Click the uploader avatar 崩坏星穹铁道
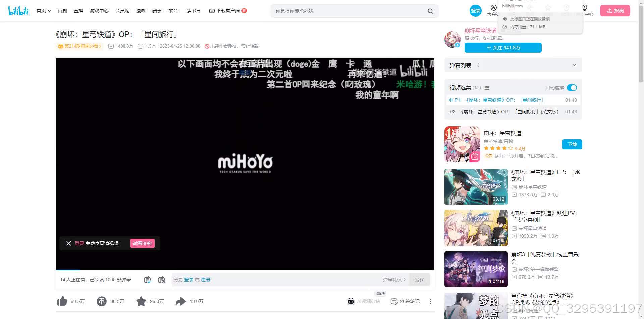Image resolution: width=644 pixels, height=319 pixels. point(452,39)
